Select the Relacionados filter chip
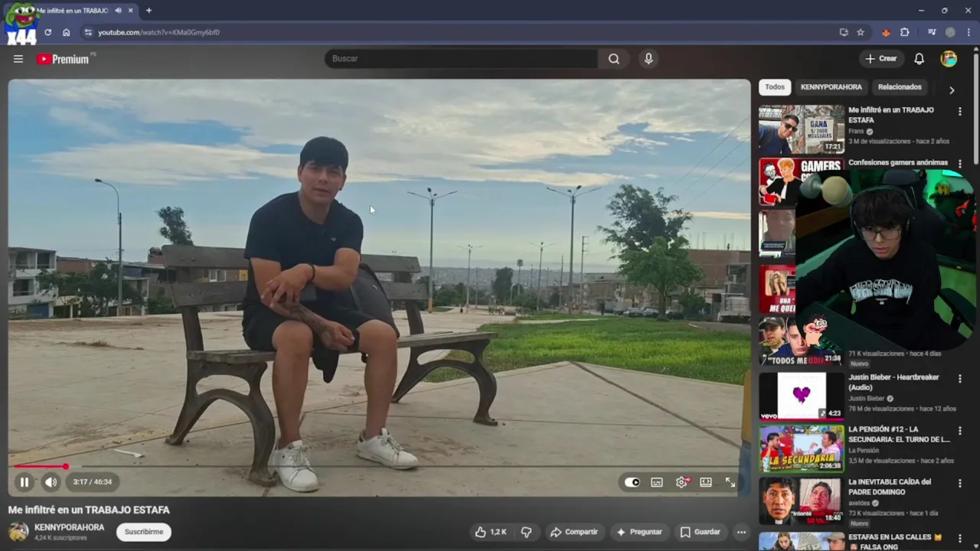The width and height of the screenshot is (980, 551). click(900, 87)
